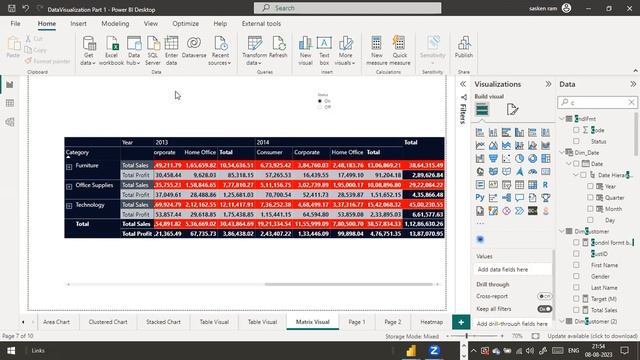Toggle the Cross-report switch
Viewport: 640px width, 360px height.
[544, 296]
